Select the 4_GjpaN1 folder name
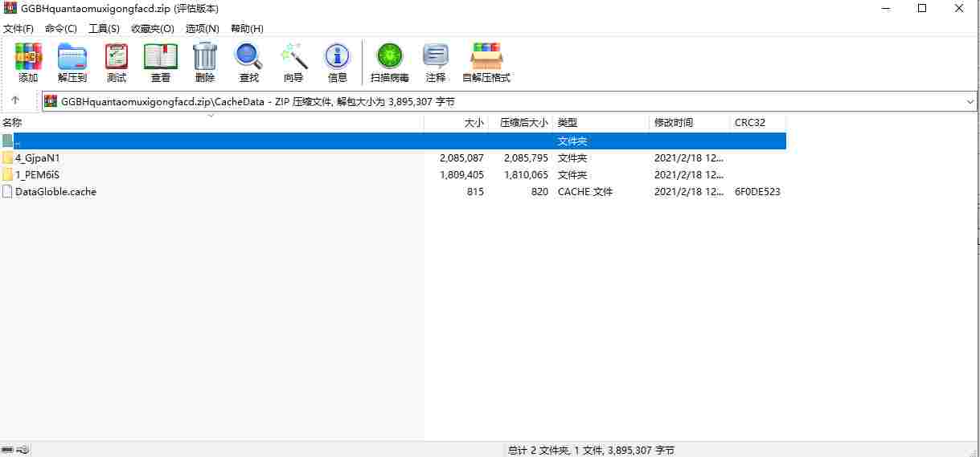 tap(38, 158)
